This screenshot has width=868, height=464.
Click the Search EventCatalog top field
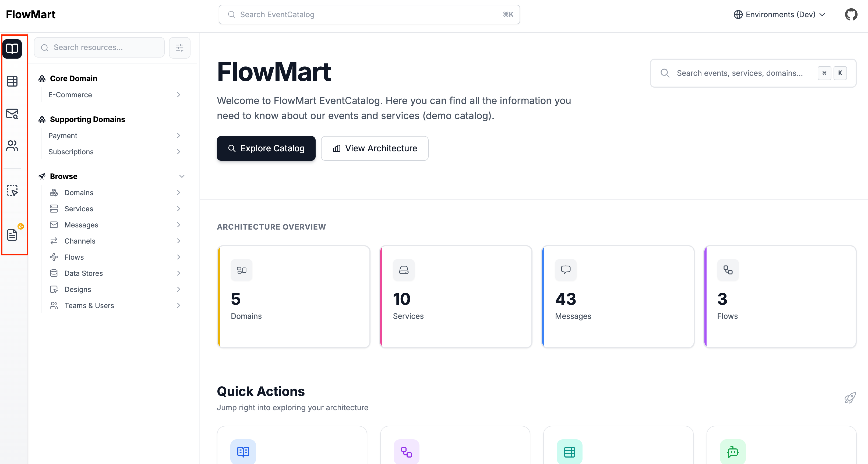point(369,15)
